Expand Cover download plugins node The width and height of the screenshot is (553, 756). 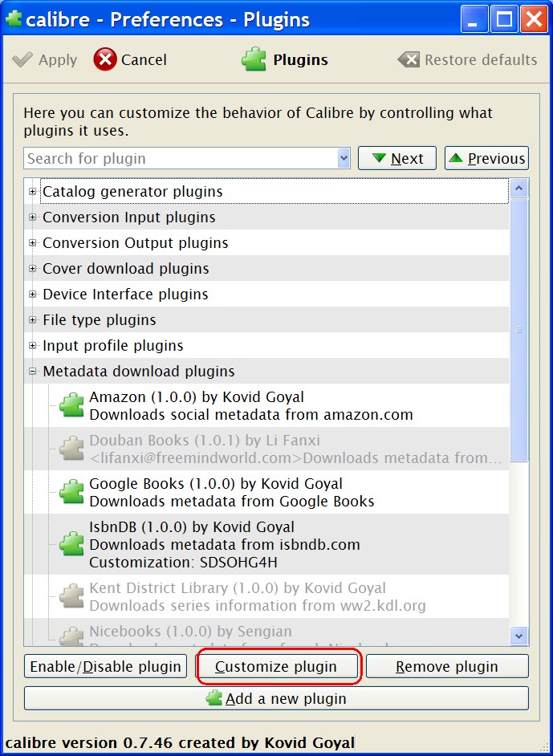[32, 268]
